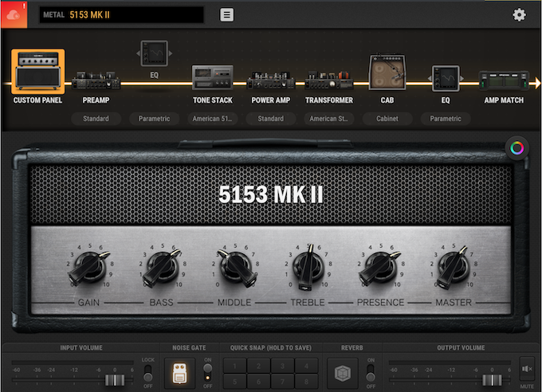Select the Cab module icon
Viewport: 542px width, 392px height.
coord(387,72)
